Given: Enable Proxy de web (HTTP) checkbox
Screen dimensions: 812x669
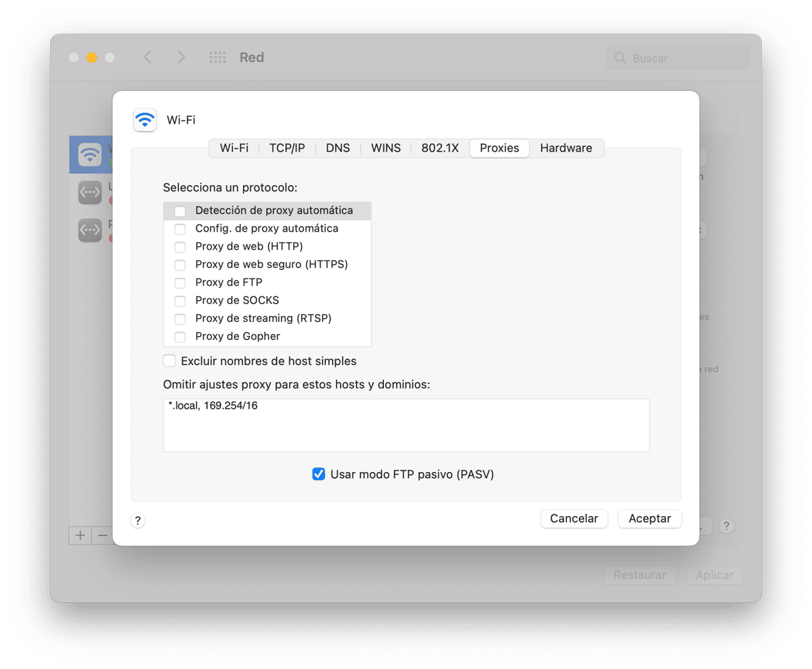Looking at the screenshot, I should (x=180, y=247).
